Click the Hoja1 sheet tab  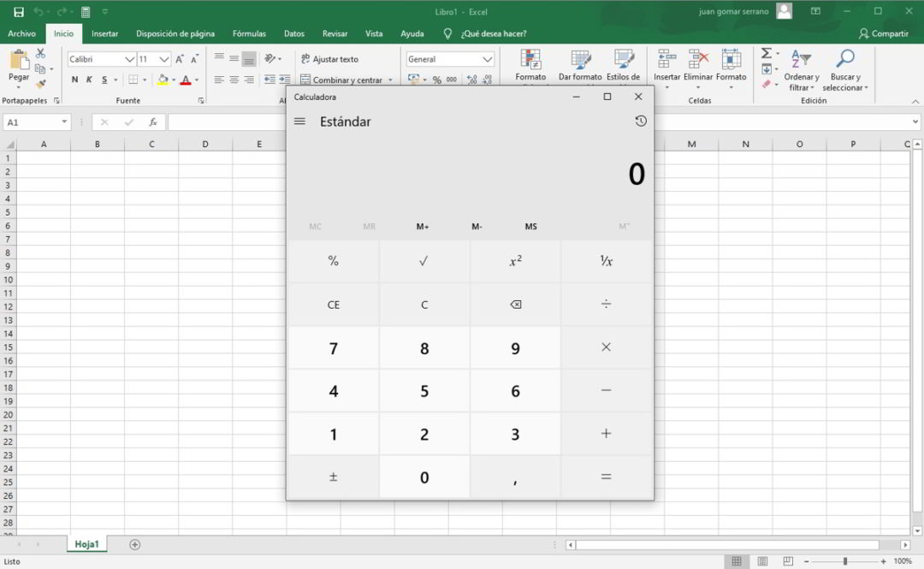86,543
